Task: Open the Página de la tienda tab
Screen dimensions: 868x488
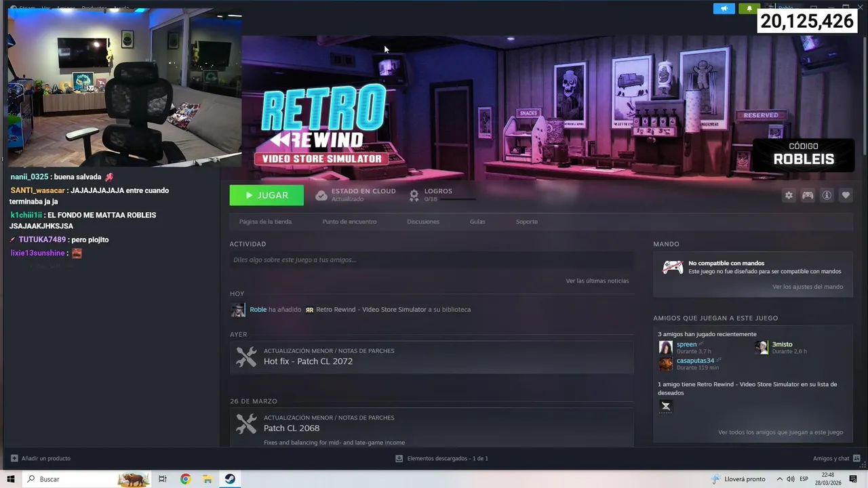Action: [265, 222]
